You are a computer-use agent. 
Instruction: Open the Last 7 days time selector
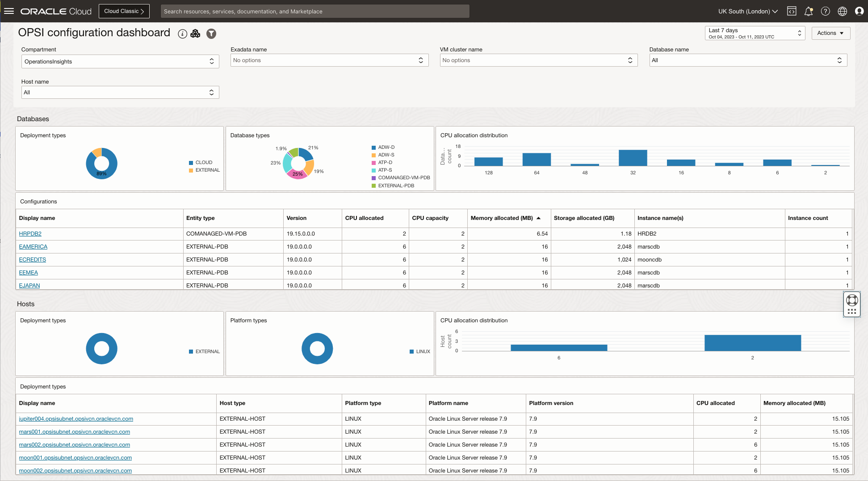pyautogui.click(x=755, y=33)
